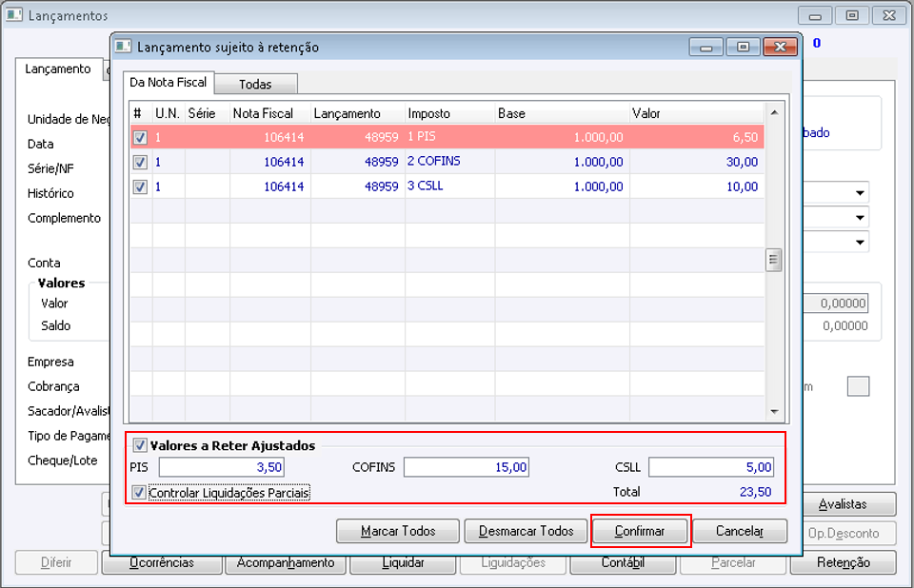The image size is (914, 588).
Task: Open the first dropdown arrow at right
Action: coord(861,193)
